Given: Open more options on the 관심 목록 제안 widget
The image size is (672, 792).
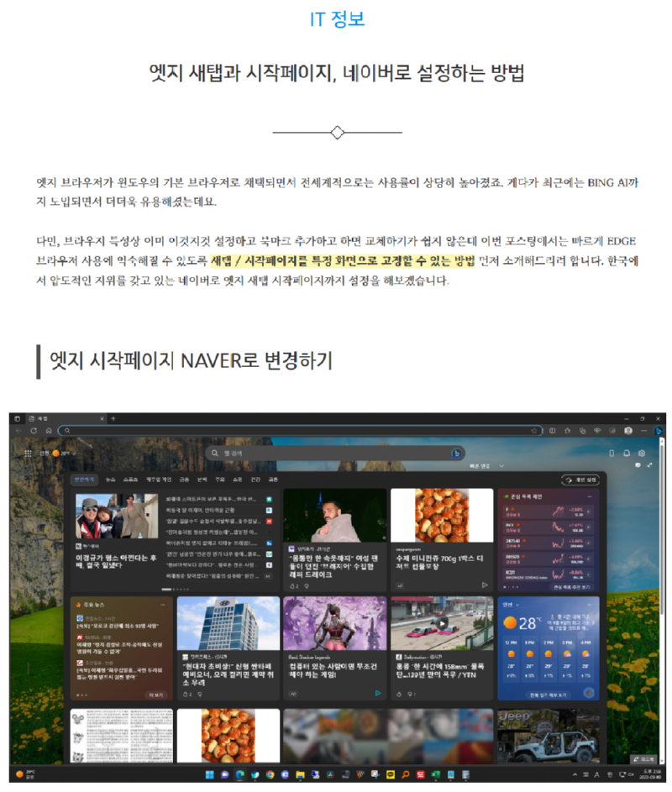Looking at the screenshot, I should point(590,497).
